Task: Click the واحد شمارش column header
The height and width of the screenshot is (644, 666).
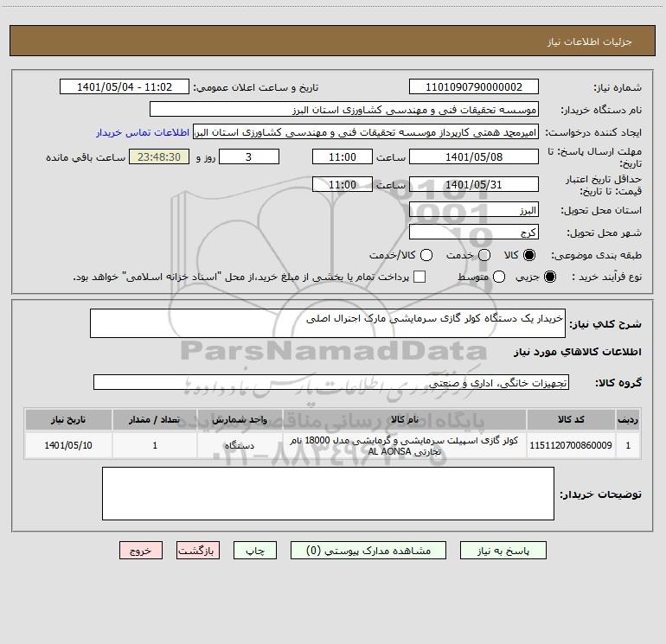Action: click(x=240, y=419)
